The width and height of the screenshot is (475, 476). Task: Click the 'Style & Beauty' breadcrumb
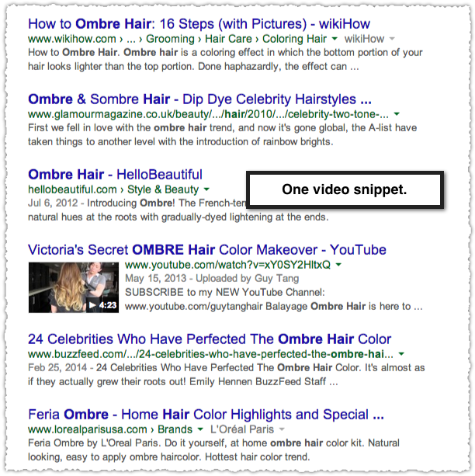(x=163, y=189)
